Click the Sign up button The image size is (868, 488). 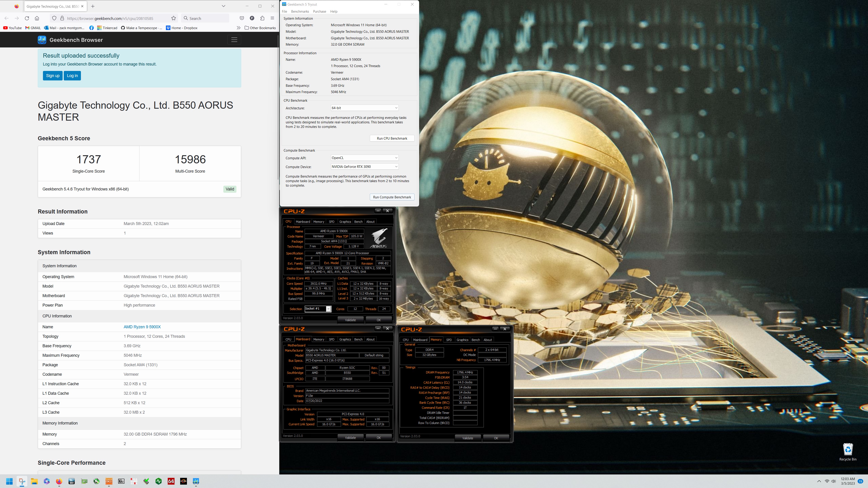click(53, 75)
